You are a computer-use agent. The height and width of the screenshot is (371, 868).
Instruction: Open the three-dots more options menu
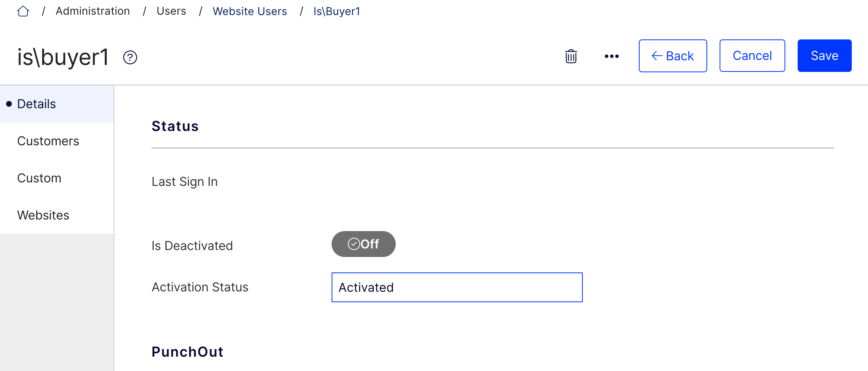[x=612, y=56]
